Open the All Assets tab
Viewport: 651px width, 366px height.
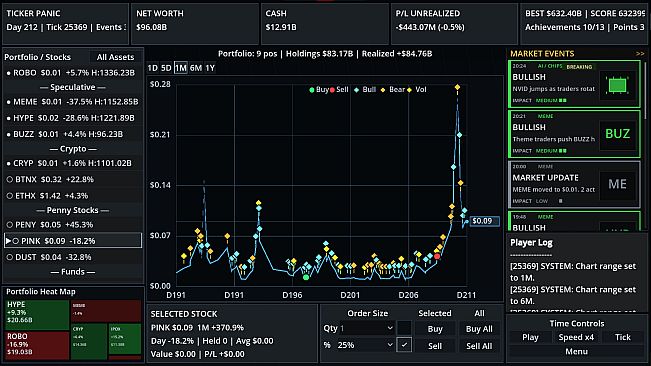click(115, 57)
